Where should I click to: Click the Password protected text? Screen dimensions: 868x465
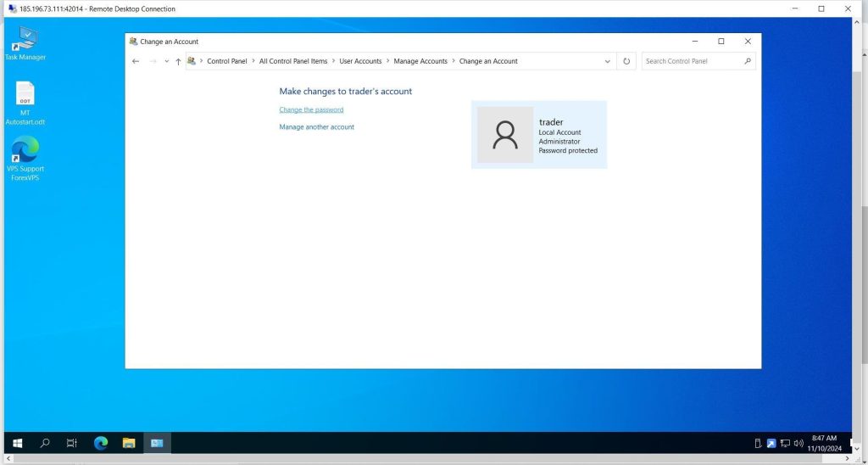[x=568, y=151]
